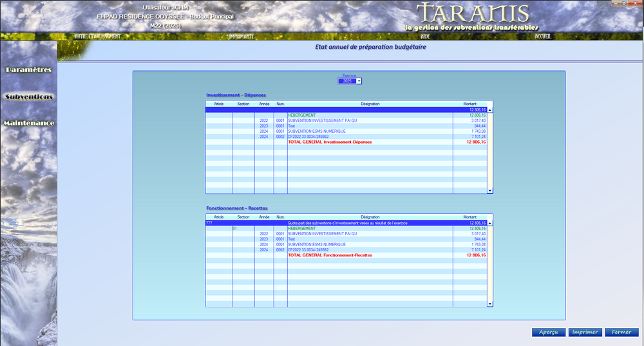Image resolution: width=644 pixels, height=346 pixels.
Task: Open the Subventions sidebar menu
Action: 28,97
